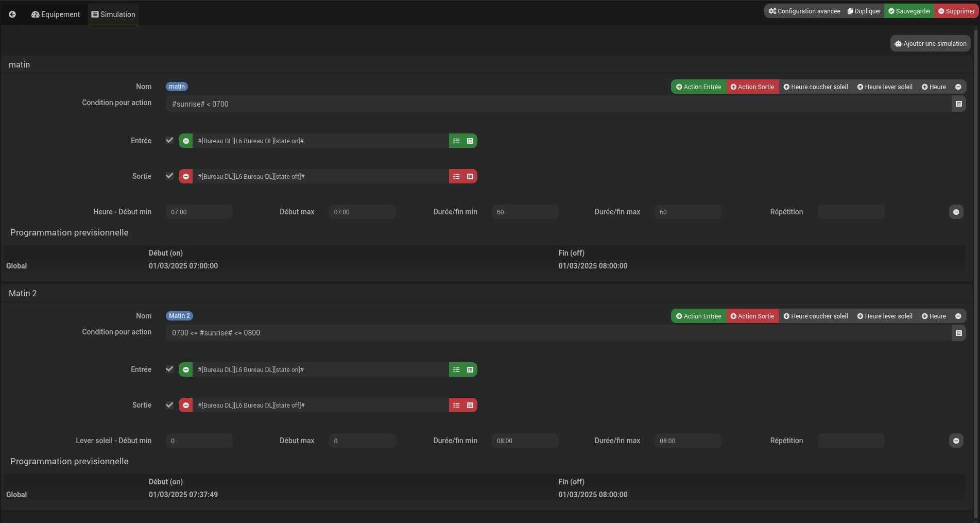Remove the Matin 2 simulation block
The height and width of the screenshot is (523, 980).
point(958,316)
